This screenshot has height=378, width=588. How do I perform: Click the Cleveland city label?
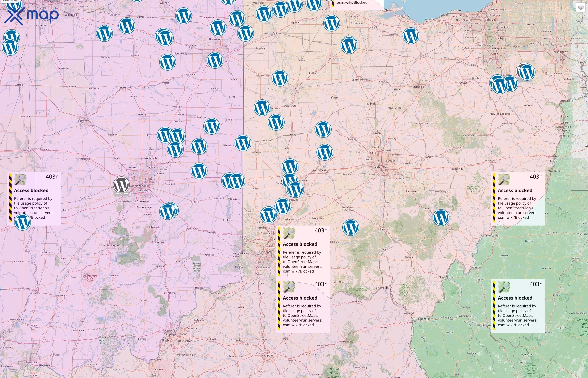(x=481, y=12)
